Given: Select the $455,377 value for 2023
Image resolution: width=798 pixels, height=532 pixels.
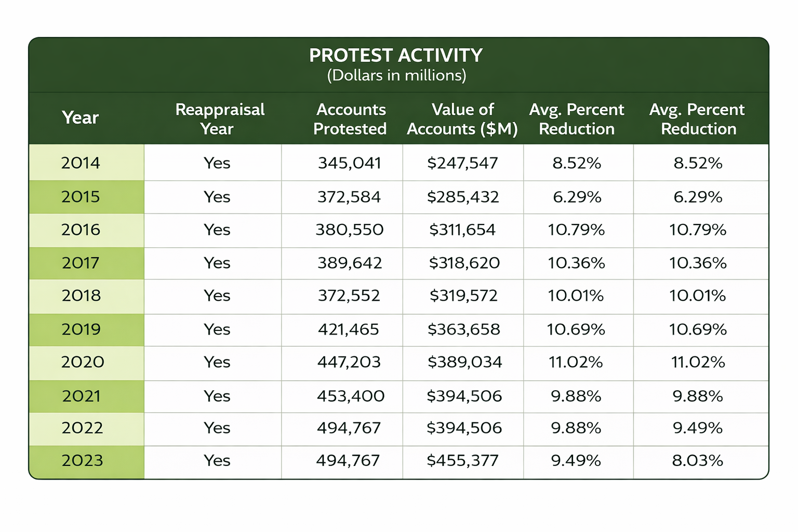Looking at the screenshot, I should click(x=462, y=461).
